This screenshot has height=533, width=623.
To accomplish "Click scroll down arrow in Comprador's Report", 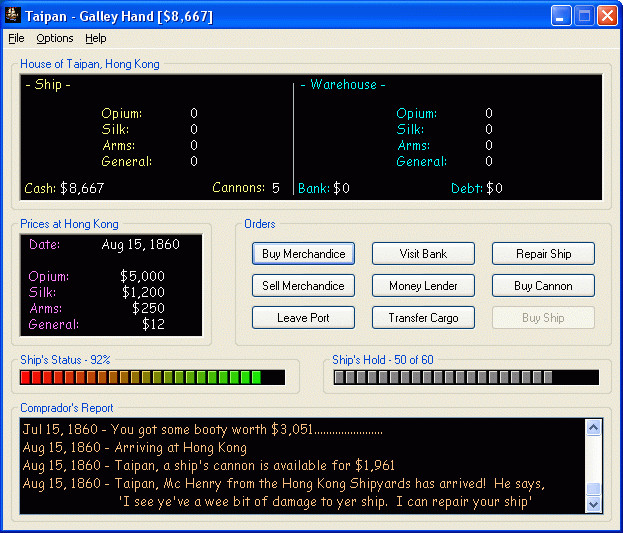I will 594,504.
